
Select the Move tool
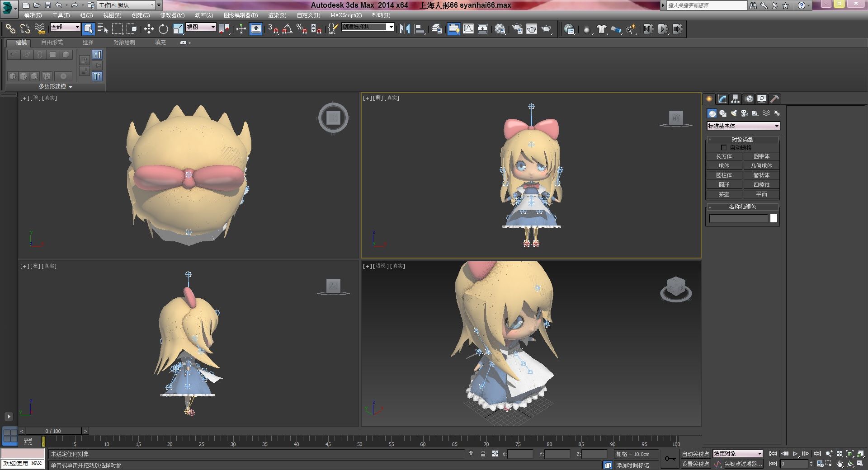tap(149, 29)
